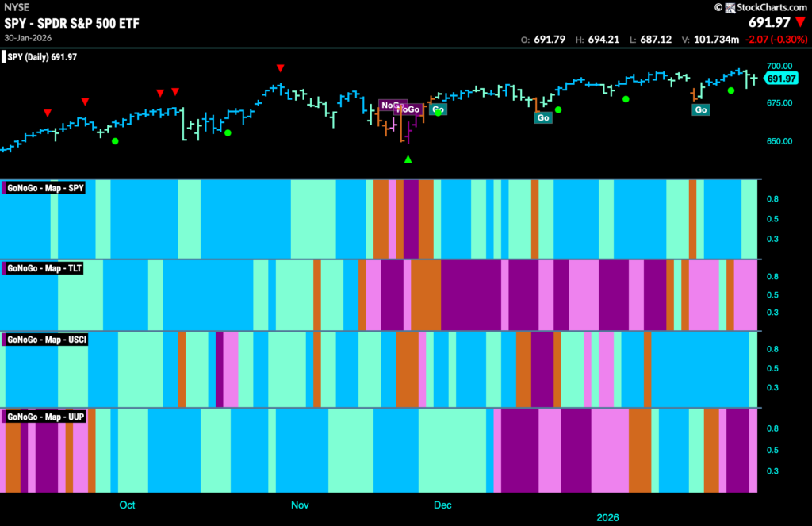812x526 pixels.
Task: Click the low value 687.12
Action: point(656,40)
